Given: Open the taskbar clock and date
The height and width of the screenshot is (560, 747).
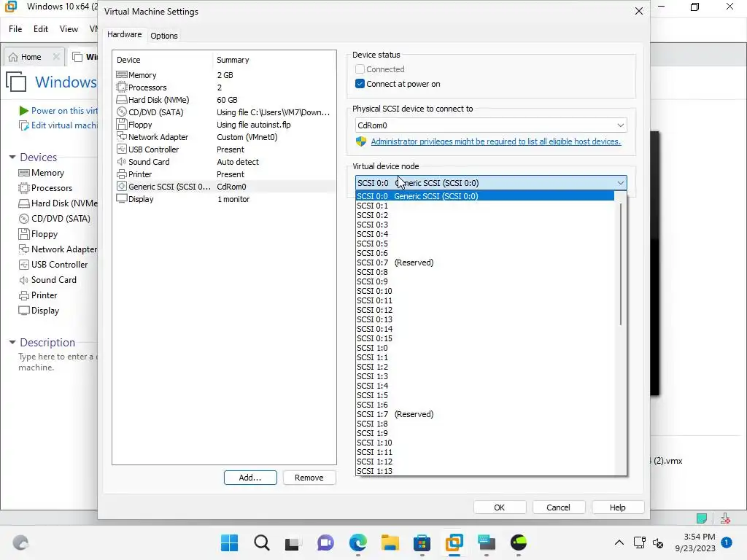Looking at the screenshot, I should pos(695,542).
